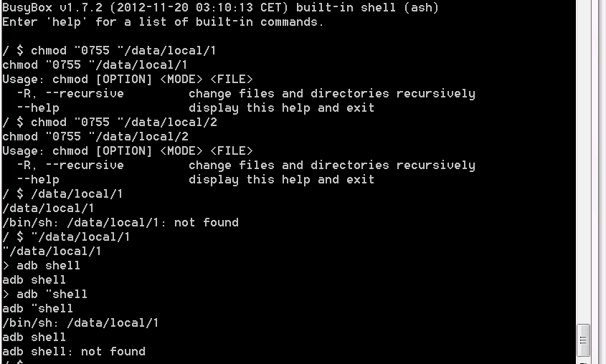Click the '> adb "shell' continuation prompt line
The image size is (606, 364).
pyautogui.click(x=45, y=294)
